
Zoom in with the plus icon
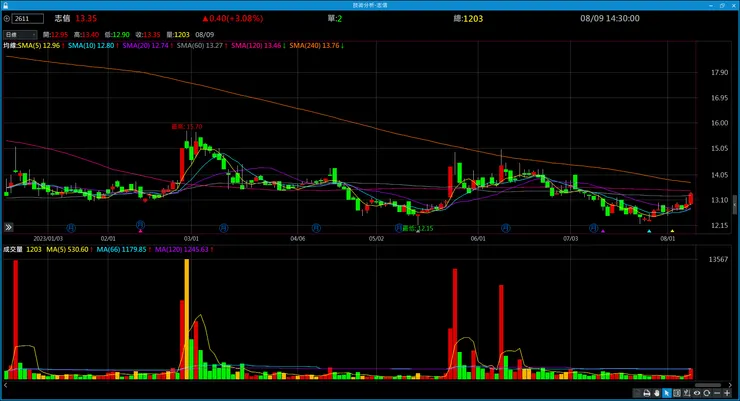click(x=727, y=393)
